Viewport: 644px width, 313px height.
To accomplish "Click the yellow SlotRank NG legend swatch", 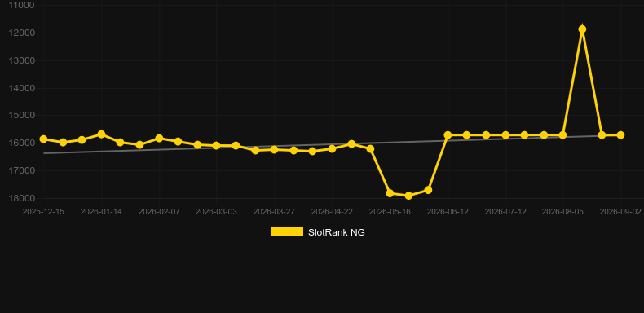I will [287, 231].
